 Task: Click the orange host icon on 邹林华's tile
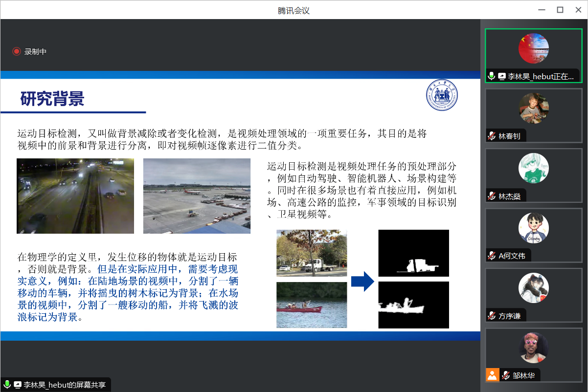click(x=492, y=375)
